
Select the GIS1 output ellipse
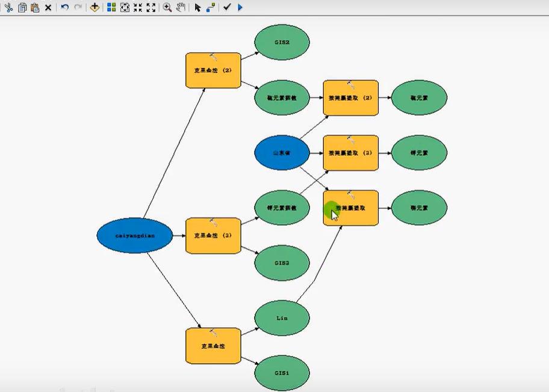(x=282, y=373)
